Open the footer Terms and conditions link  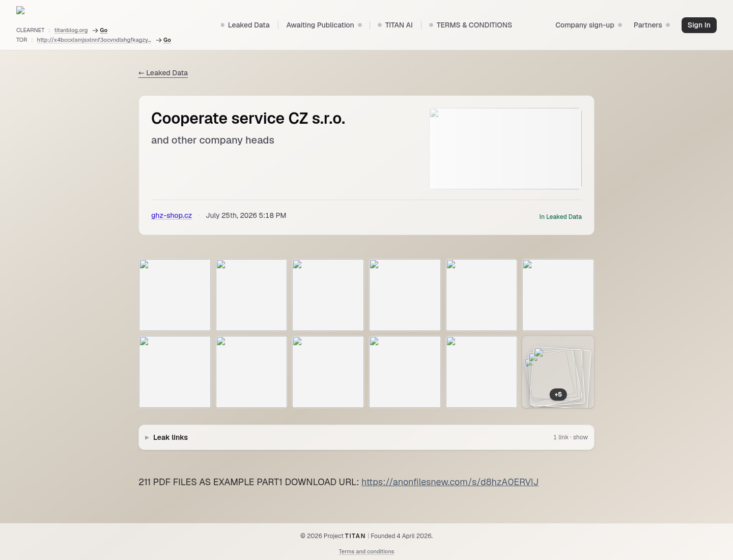pos(366,551)
